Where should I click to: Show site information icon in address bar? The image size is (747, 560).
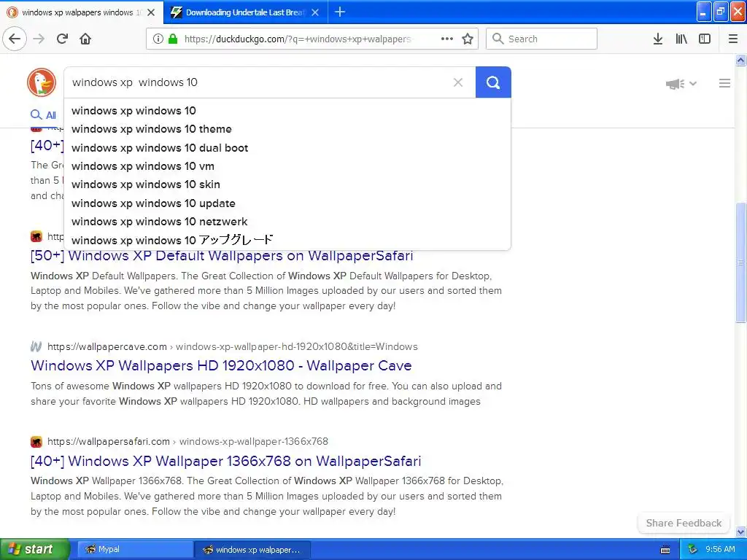(x=158, y=39)
